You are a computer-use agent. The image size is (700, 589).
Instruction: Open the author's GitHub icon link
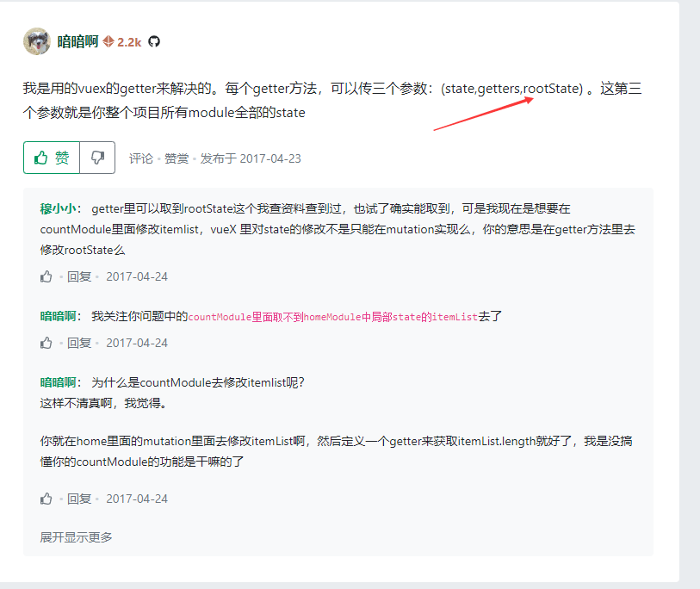(154, 42)
